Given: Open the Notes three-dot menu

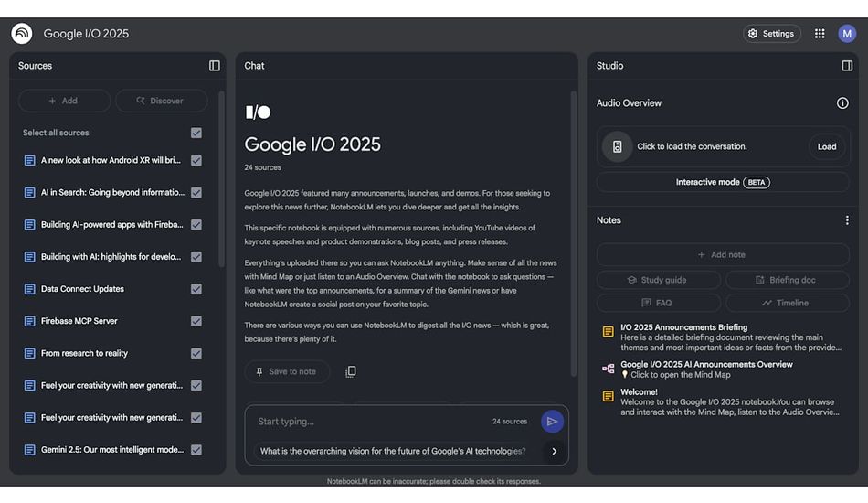Looking at the screenshot, I should [x=847, y=220].
